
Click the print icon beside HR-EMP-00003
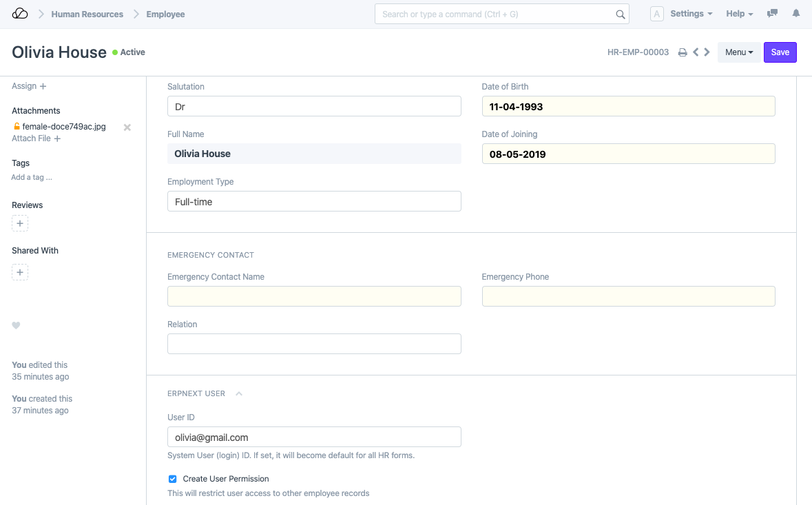click(683, 52)
